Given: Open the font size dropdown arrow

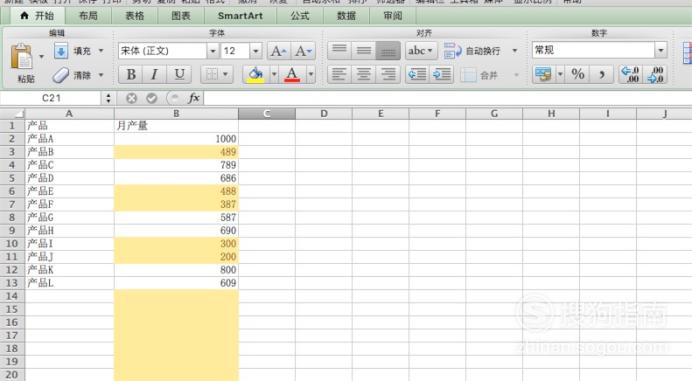Looking at the screenshot, I should point(256,51).
